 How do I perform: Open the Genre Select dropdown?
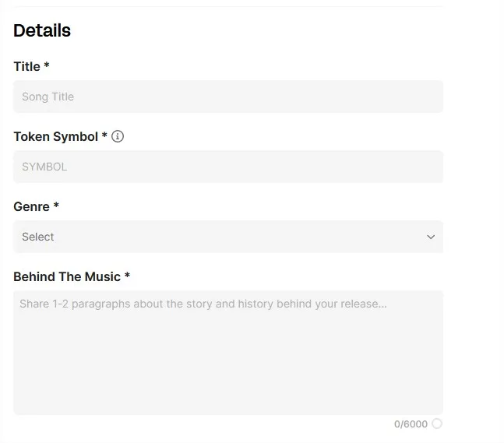(x=227, y=237)
